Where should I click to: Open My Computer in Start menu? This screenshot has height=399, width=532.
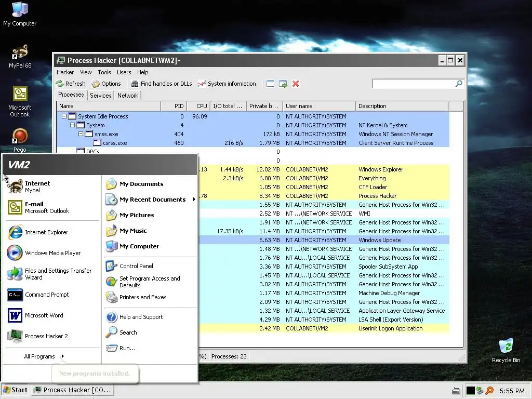pos(150,246)
